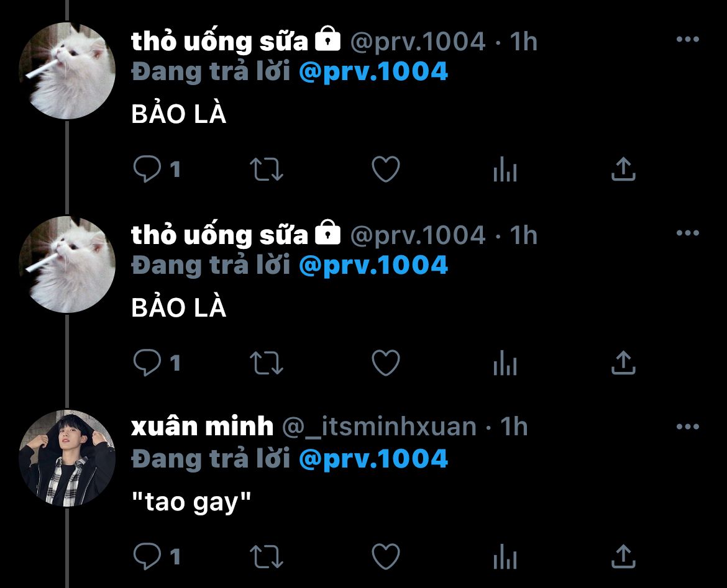The height and width of the screenshot is (588, 727).
Task: View xuân minh's profile picture
Action: (x=67, y=458)
